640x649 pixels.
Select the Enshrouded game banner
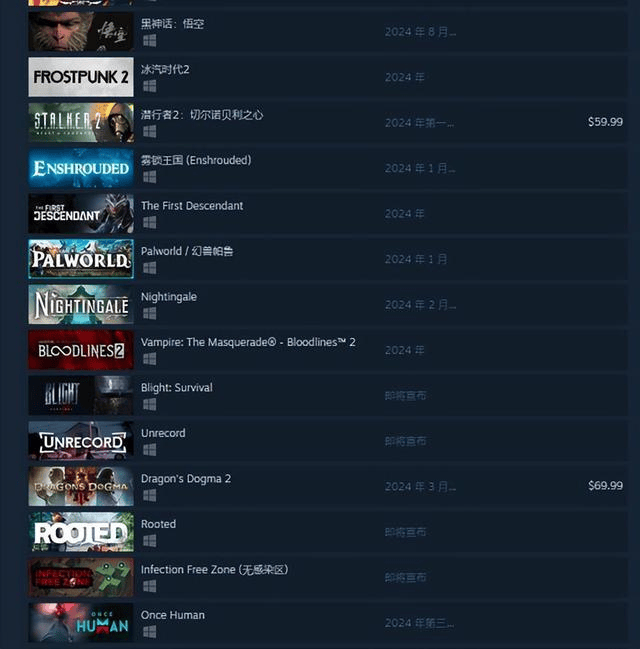pos(81,168)
